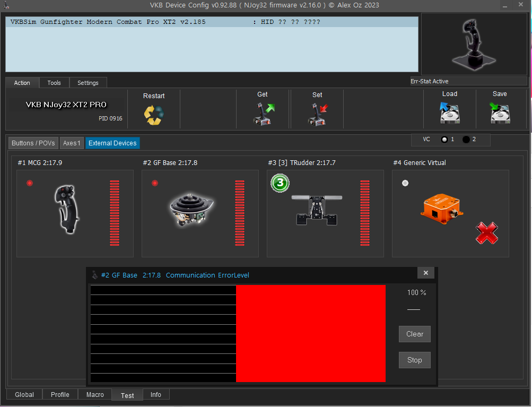
Task: Click the joystick picture at top right
Action: 474,44
